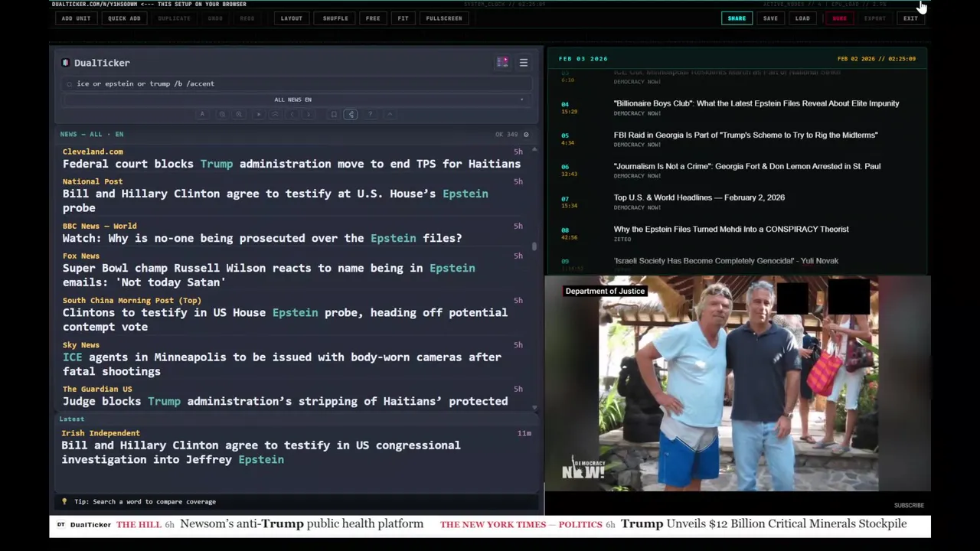Open the DualTicker hamburger menu

coord(524,63)
